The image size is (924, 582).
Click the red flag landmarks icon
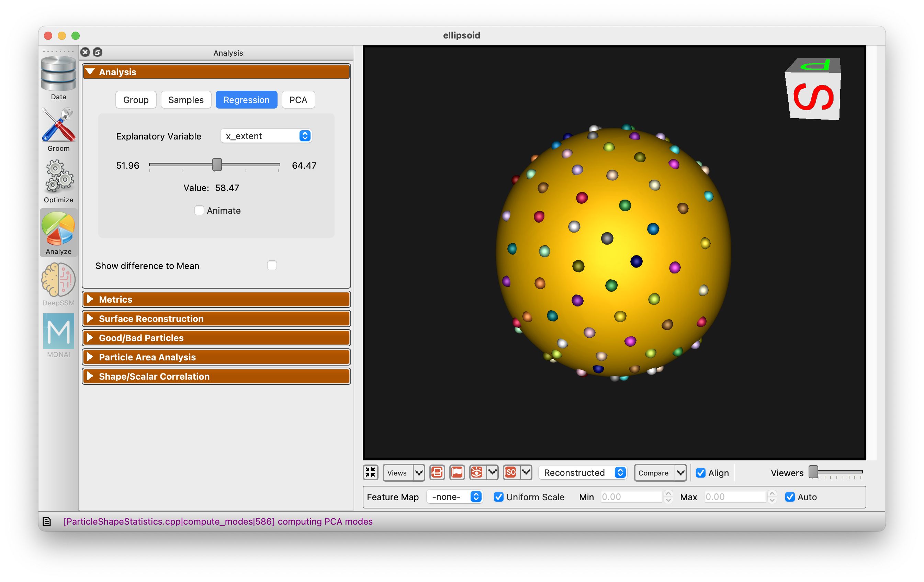click(457, 473)
